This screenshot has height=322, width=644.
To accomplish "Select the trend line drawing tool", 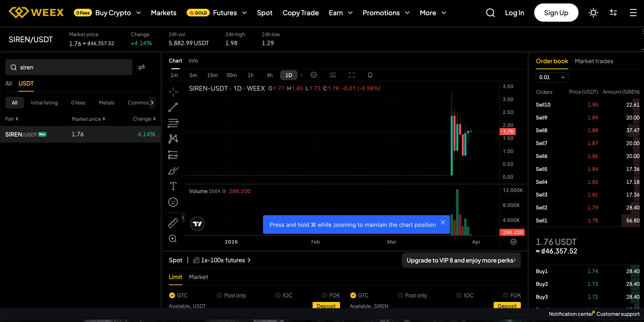I will [173, 107].
